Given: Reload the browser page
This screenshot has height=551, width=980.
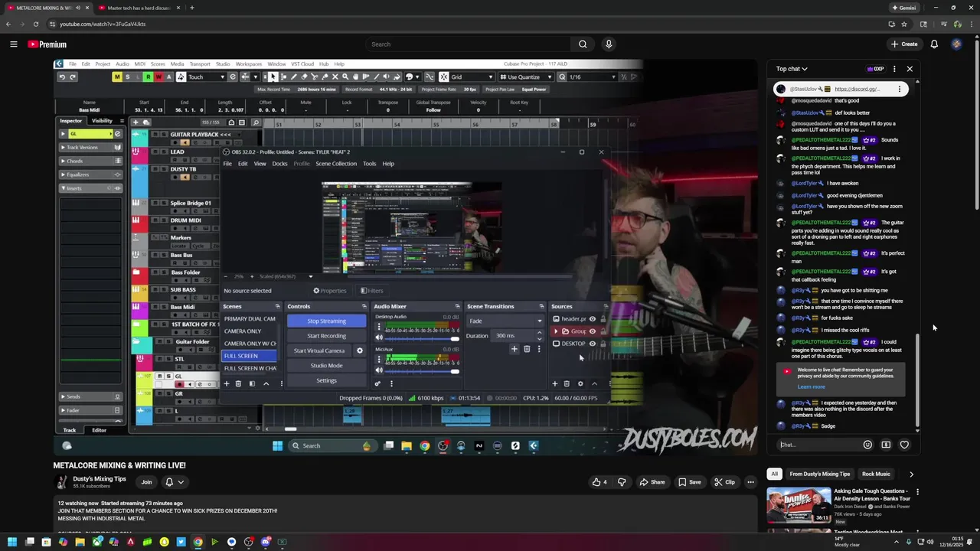Looking at the screenshot, I should point(35,24).
